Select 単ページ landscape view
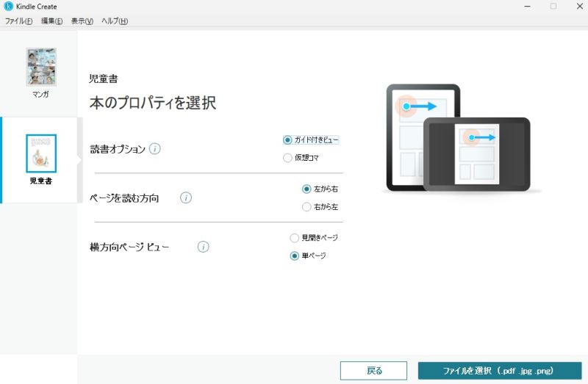This screenshot has width=588, height=384. pos(308,256)
